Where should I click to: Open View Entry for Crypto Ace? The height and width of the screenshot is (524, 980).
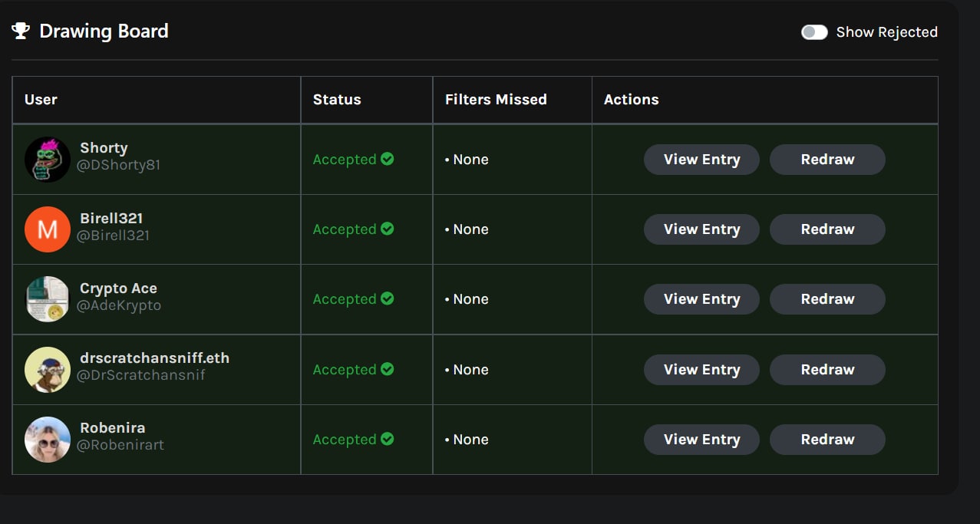point(701,299)
